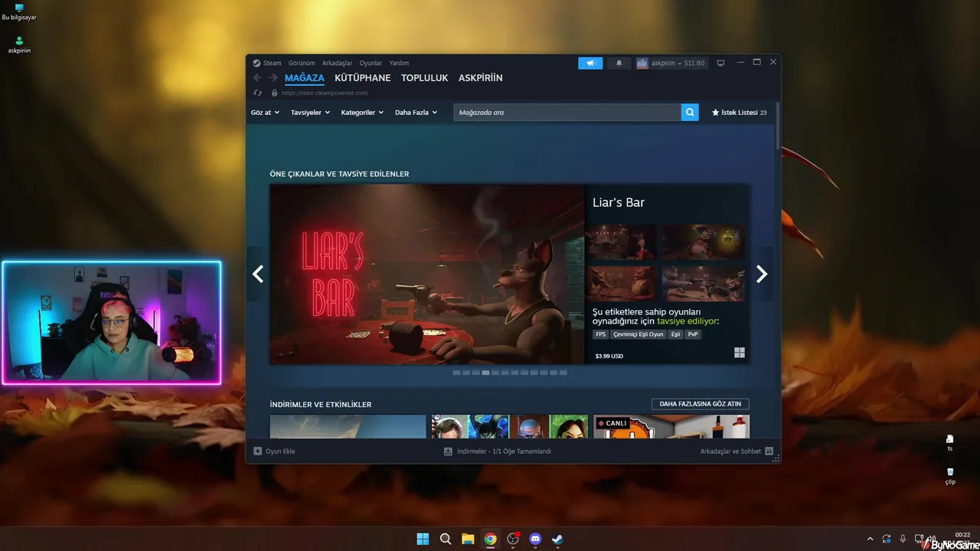Click DAHA FAZLASINA GÖZ ATIN button

click(x=701, y=404)
